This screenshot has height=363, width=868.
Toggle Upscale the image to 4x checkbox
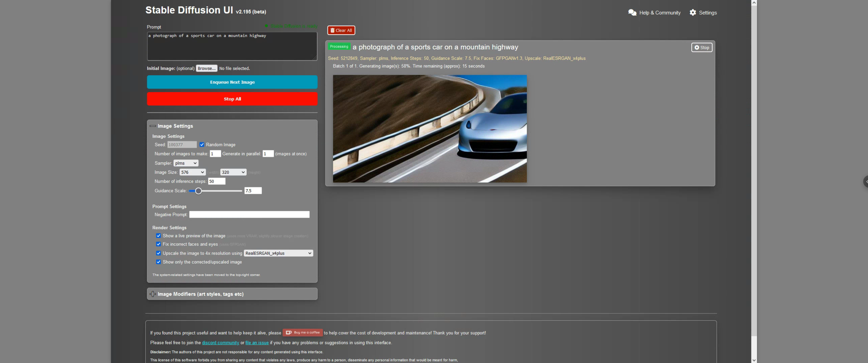pyautogui.click(x=158, y=253)
